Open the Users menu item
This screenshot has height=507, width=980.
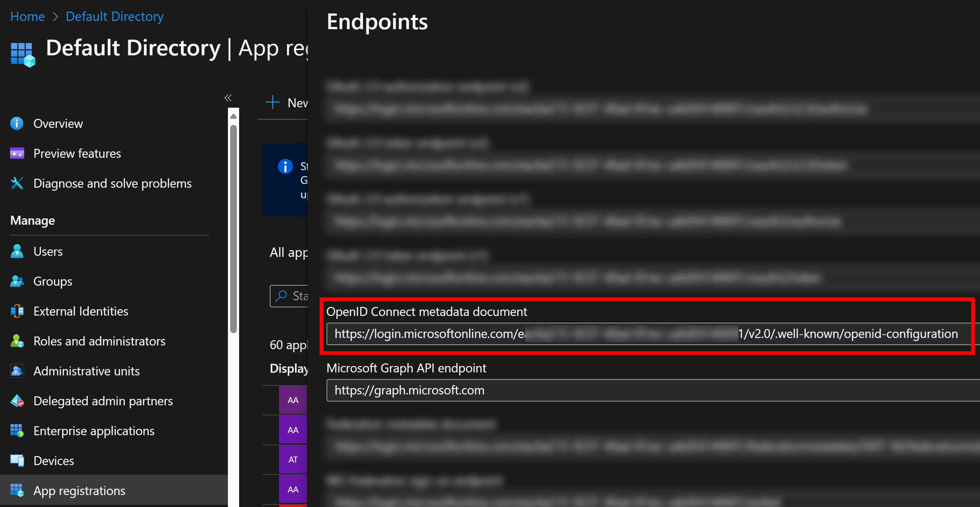[48, 251]
